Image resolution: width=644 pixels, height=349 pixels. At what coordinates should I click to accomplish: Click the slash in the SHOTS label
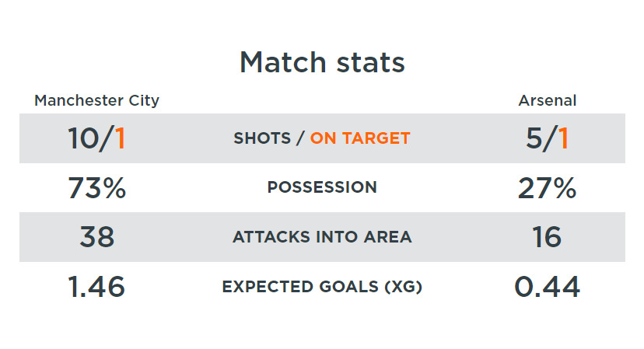[300, 138]
